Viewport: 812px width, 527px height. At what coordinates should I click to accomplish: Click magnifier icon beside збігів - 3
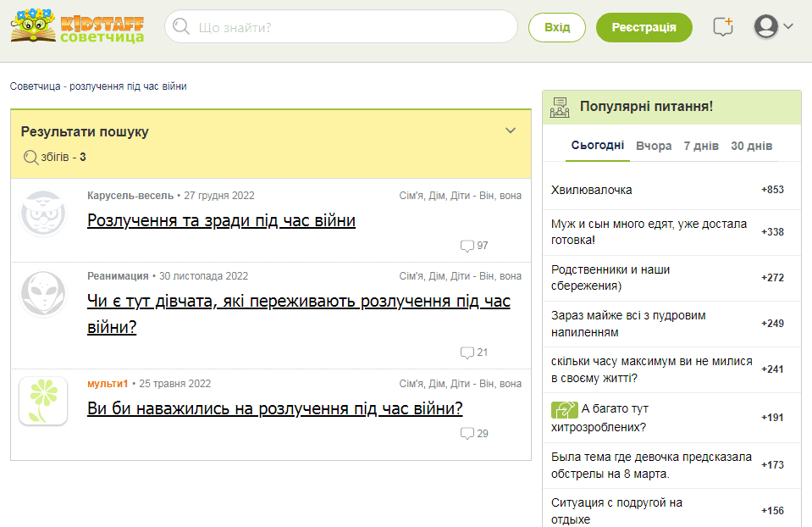[31, 157]
